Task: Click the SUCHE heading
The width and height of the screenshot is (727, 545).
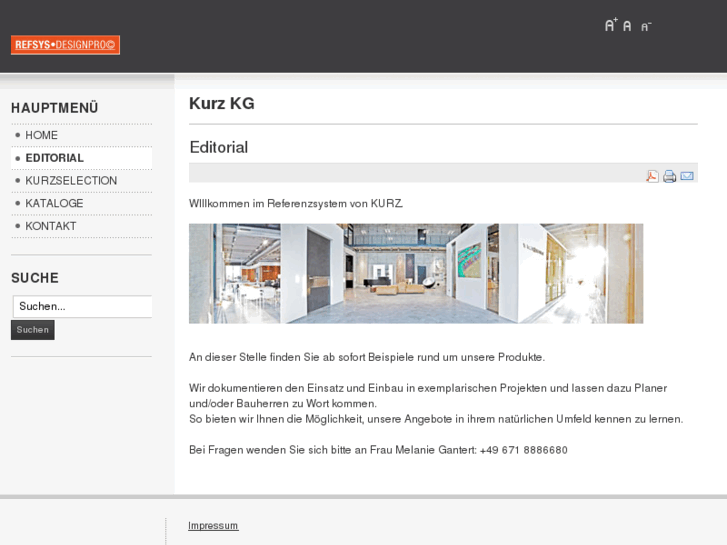Action: [35, 278]
